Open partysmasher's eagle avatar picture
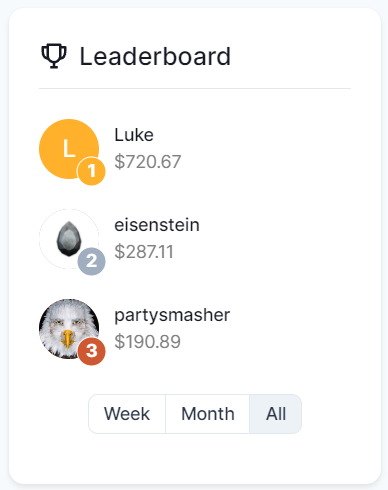Screen dimensions: 388x490 (x=69, y=329)
